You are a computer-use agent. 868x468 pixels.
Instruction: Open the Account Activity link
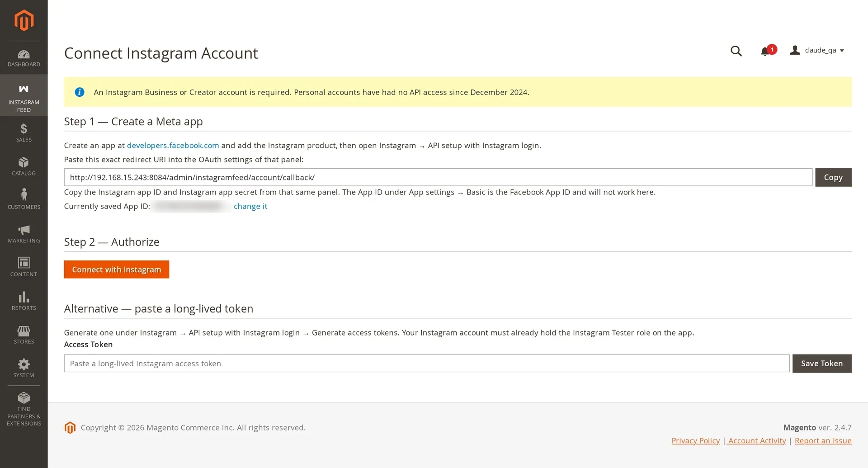coord(757,440)
